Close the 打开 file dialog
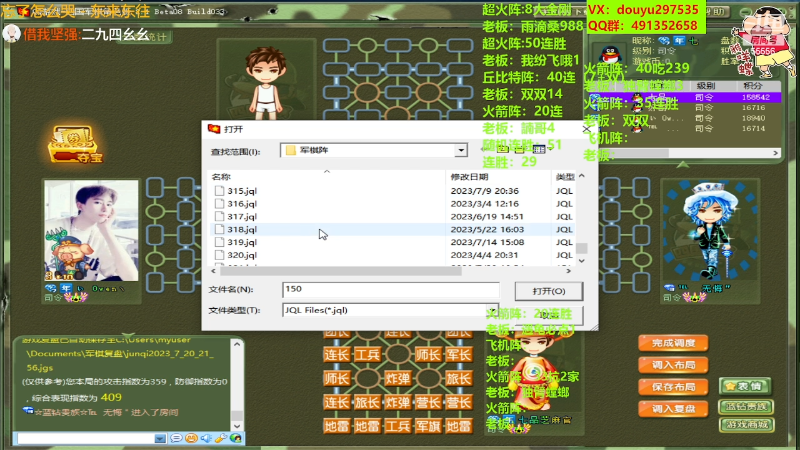Viewport: 800px width, 450px height. [x=587, y=129]
